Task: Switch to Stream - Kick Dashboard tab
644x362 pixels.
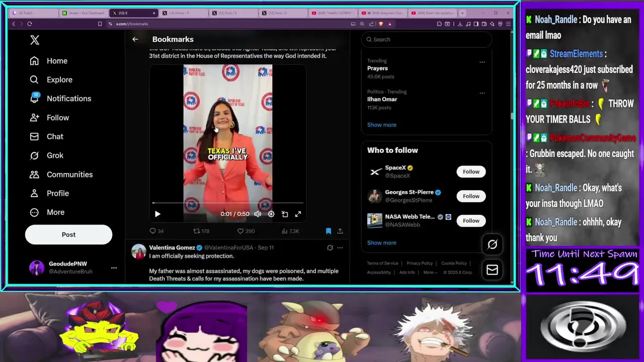Action: (x=84, y=13)
